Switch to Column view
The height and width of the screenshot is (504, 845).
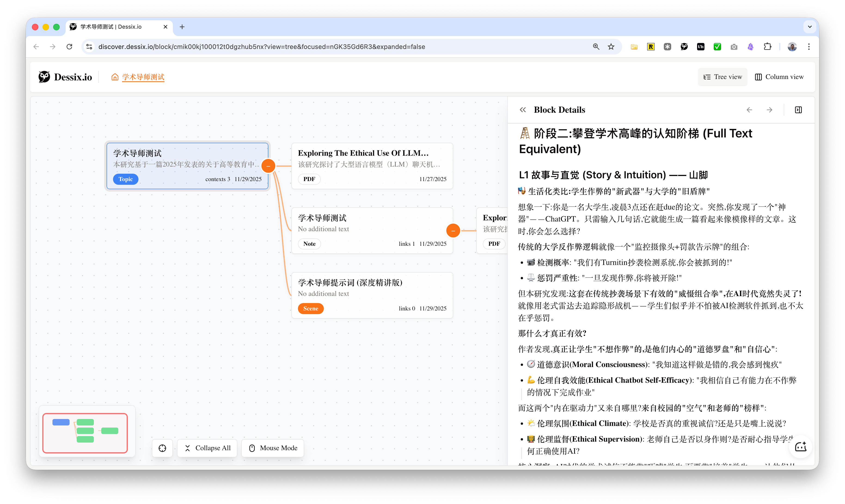click(x=779, y=77)
